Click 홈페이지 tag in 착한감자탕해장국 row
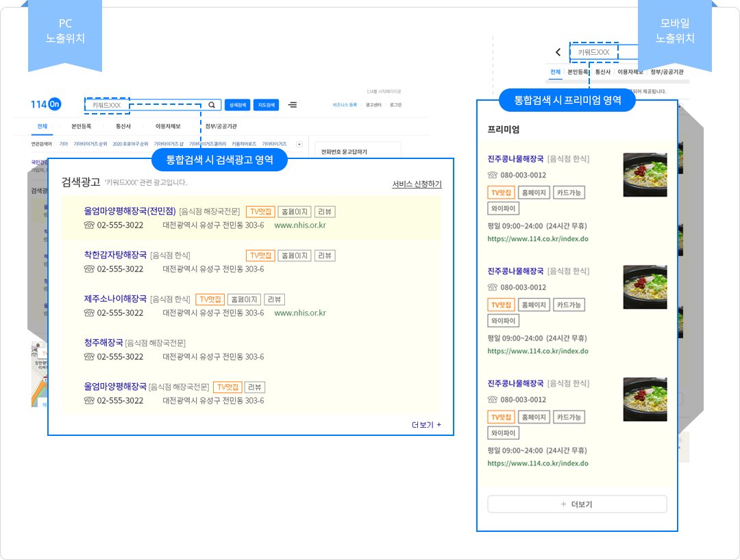The height and width of the screenshot is (560, 740). 295,256
